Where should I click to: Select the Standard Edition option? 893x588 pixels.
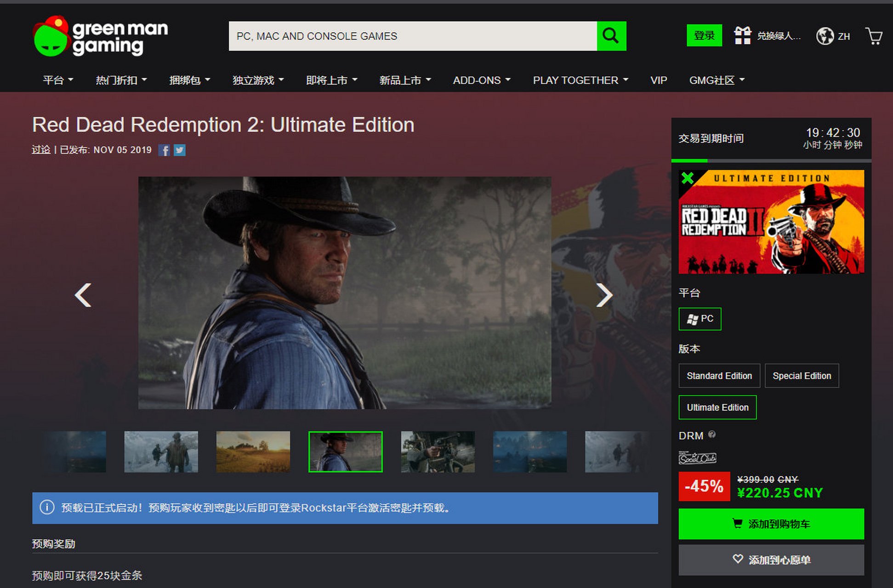(x=719, y=376)
